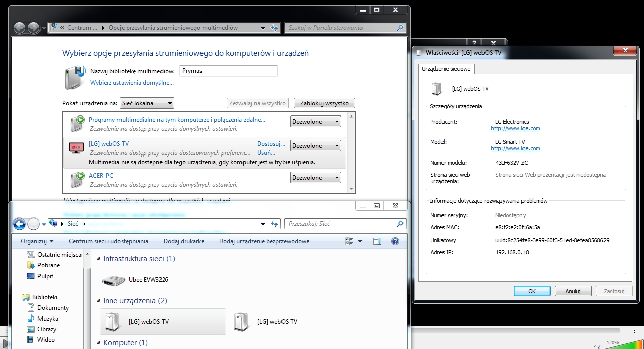
Task: Open Programy multimedialne na tym komputerze link
Action: [177, 120]
